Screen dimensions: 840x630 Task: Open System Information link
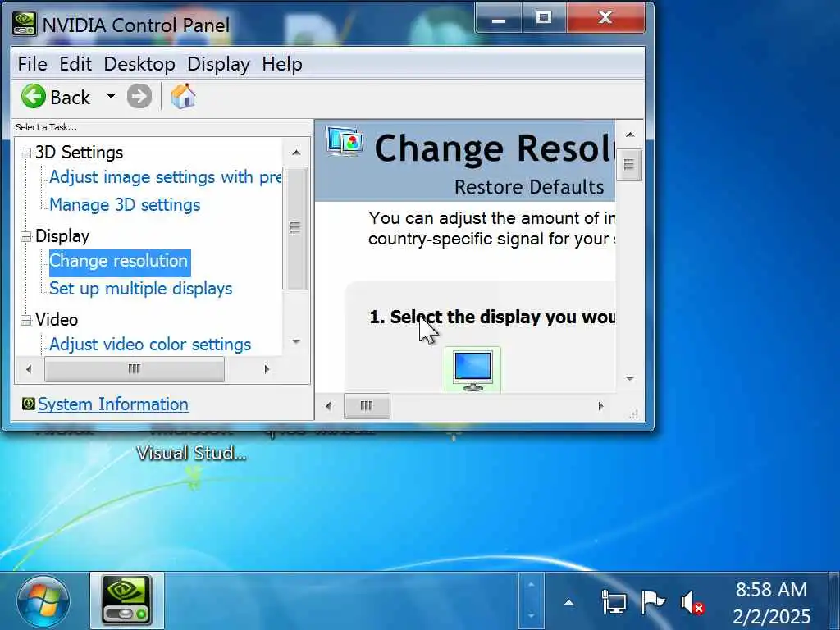(113, 404)
